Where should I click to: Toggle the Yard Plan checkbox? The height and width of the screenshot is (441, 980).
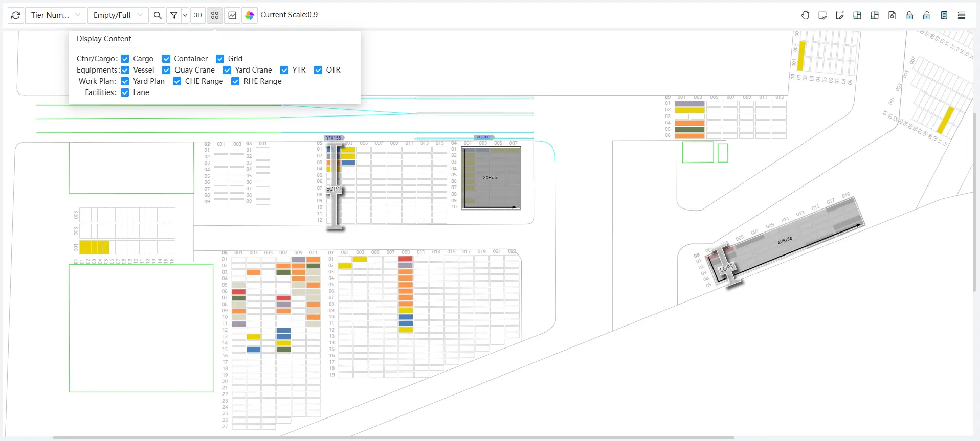click(x=125, y=81)
